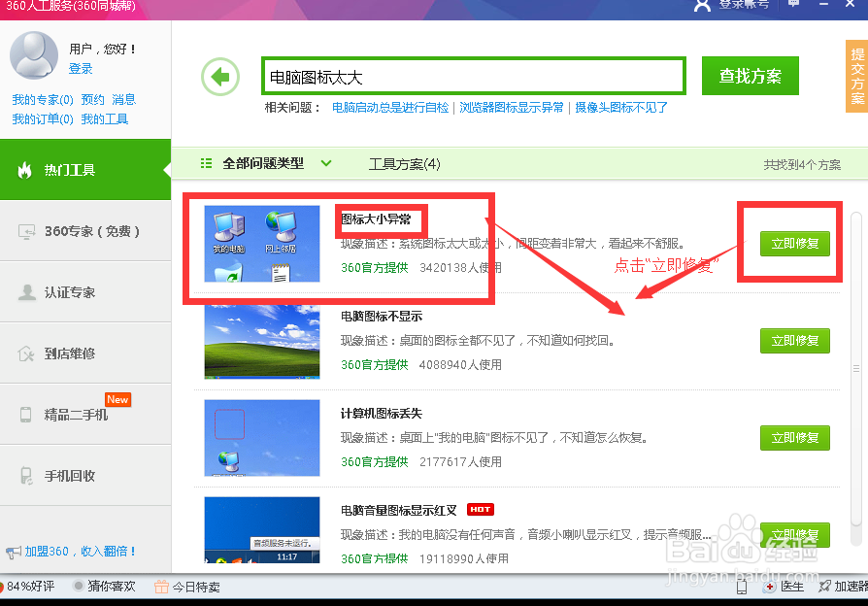The height and width of the screenshot is (606, 868).
Task: Click the 共找到4个方案 result count
Action: tap(802, 164)
